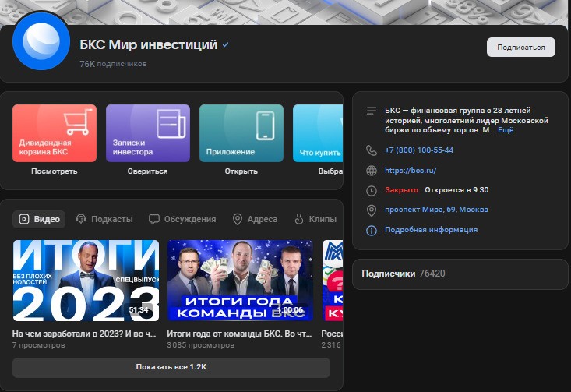Image resolution: width=571 pixels, height=392 pixels.
Task: Open the Подкасты tab
Action: (x=104, y=219)
